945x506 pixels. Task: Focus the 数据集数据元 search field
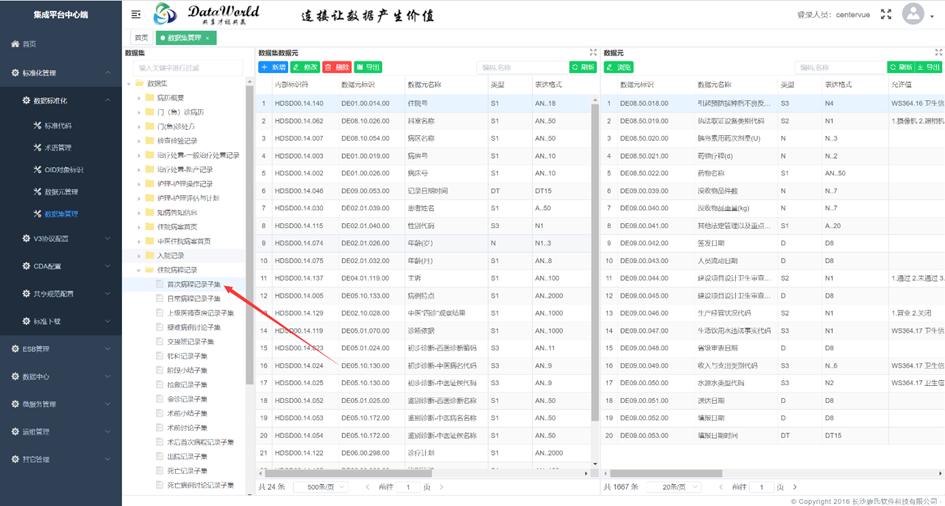click(x=523, y=67)
